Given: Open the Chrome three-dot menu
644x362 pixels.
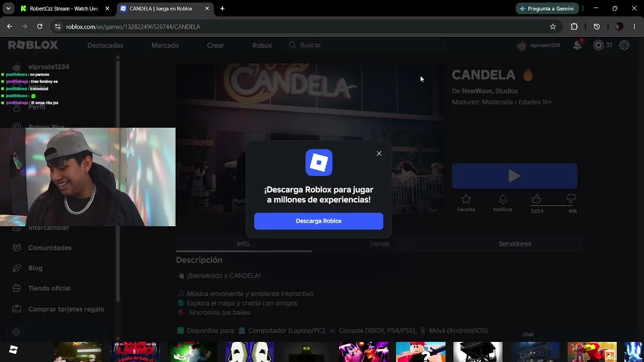Looking at the screenshot, I should 634,27.
